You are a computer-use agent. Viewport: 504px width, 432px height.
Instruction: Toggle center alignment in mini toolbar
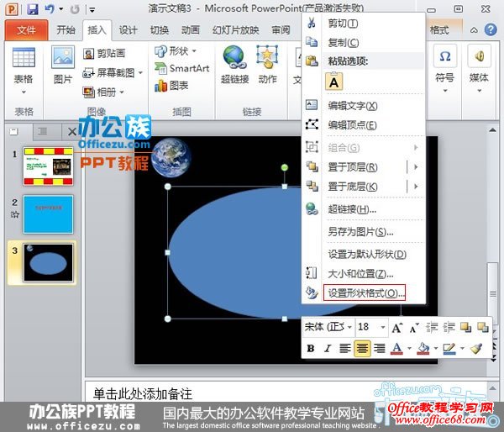[x=362, y=348]
